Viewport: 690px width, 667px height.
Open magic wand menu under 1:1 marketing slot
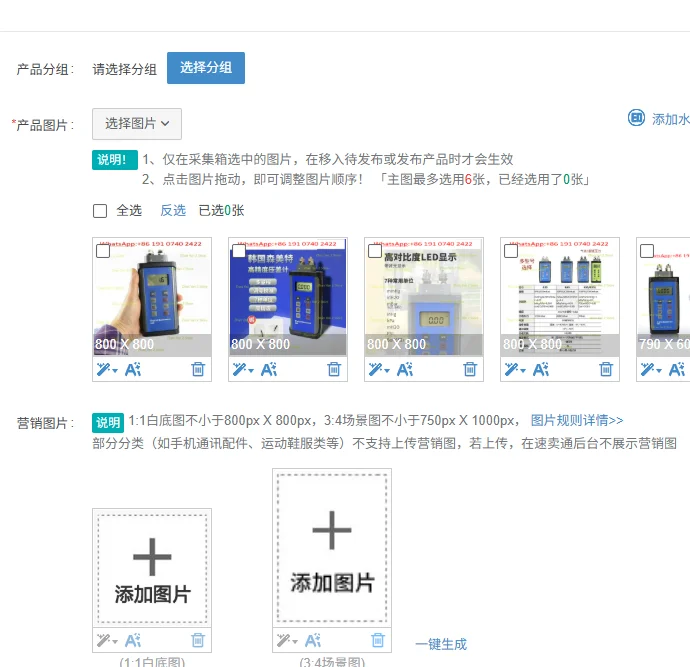pos(107,640)
